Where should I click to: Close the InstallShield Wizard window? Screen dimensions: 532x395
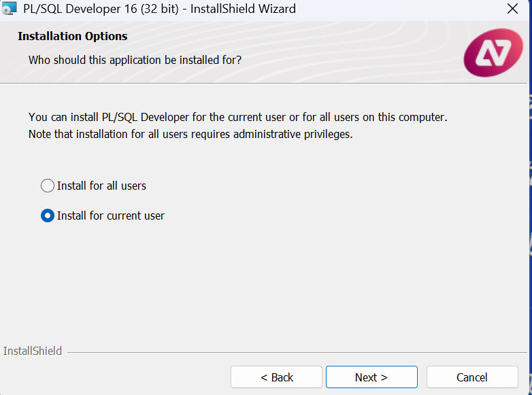coord(512,10)
